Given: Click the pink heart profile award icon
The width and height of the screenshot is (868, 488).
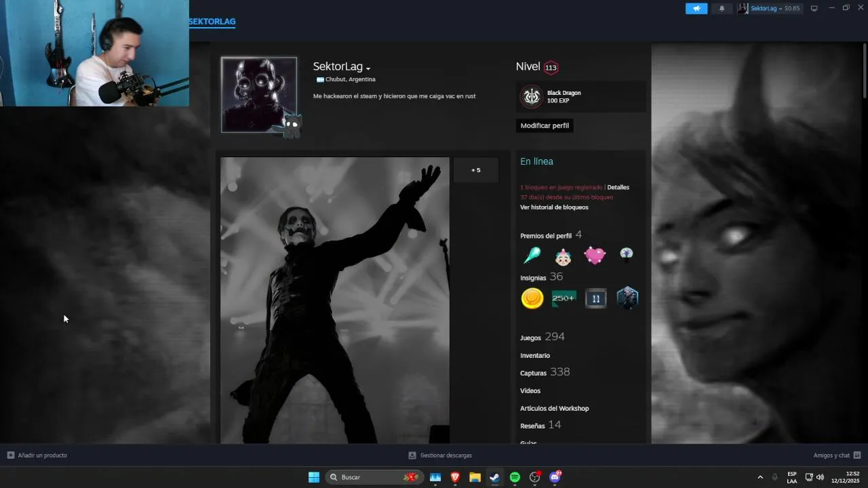Looking at the screenshot, I should pos(595,256).
